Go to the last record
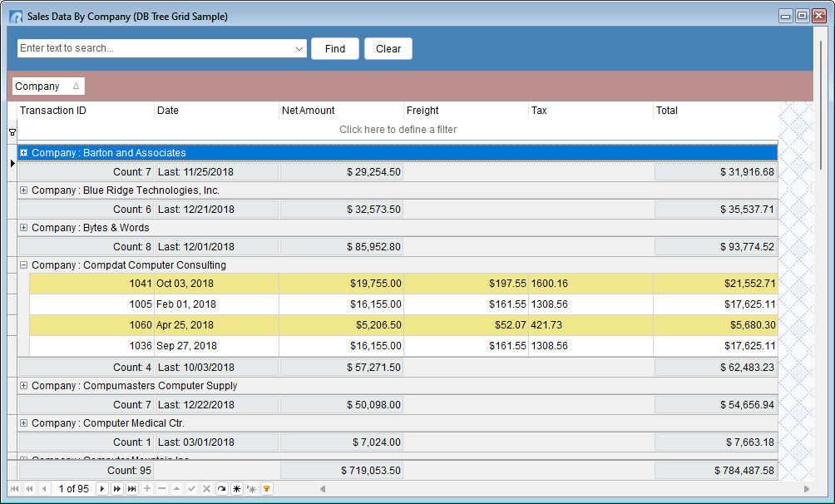The image size is (835, 504). pos(132,488)
